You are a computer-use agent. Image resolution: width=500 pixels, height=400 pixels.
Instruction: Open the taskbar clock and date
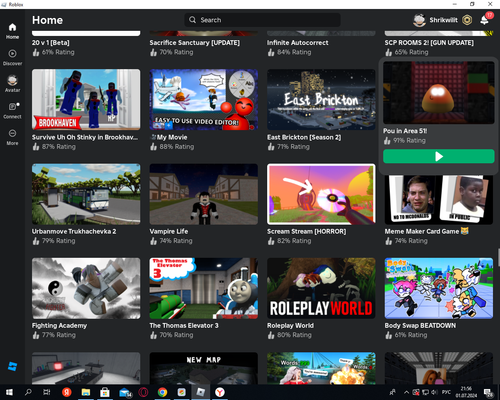pos(466,392)
